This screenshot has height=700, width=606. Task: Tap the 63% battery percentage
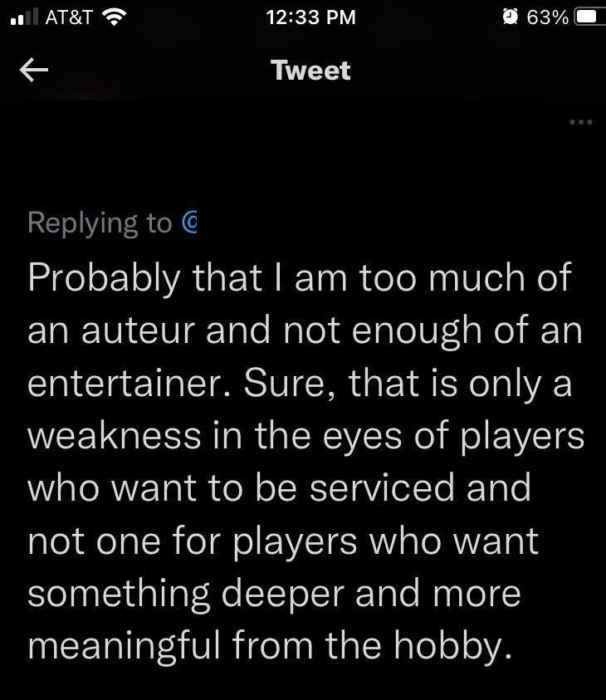click(547, 17)
